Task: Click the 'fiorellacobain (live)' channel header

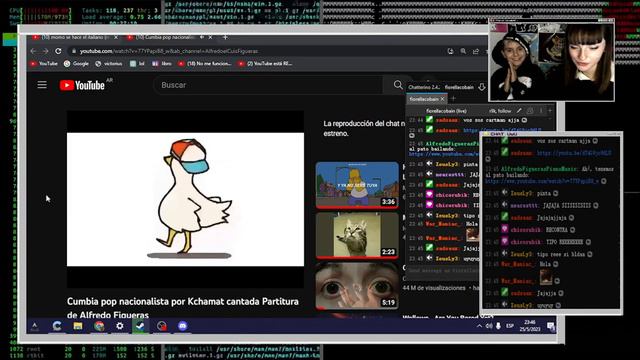Action: coord(446,111)
